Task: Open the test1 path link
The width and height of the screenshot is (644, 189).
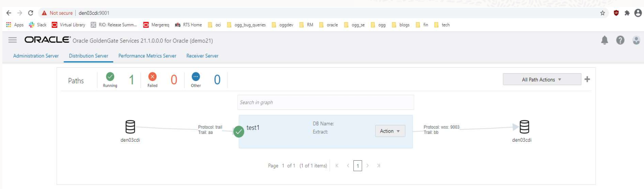Action: [x=253, y=128]
